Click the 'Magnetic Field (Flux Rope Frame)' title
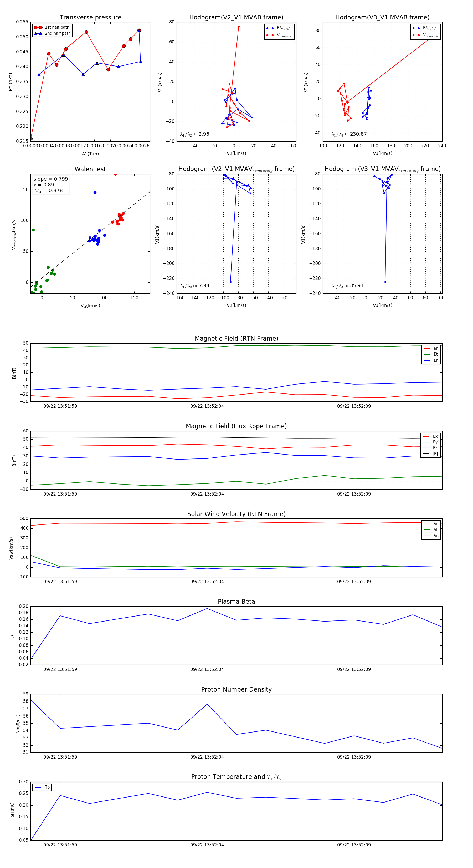Image resolution: width=473 pixels, height=868 pixels. [x=236, y=426]
